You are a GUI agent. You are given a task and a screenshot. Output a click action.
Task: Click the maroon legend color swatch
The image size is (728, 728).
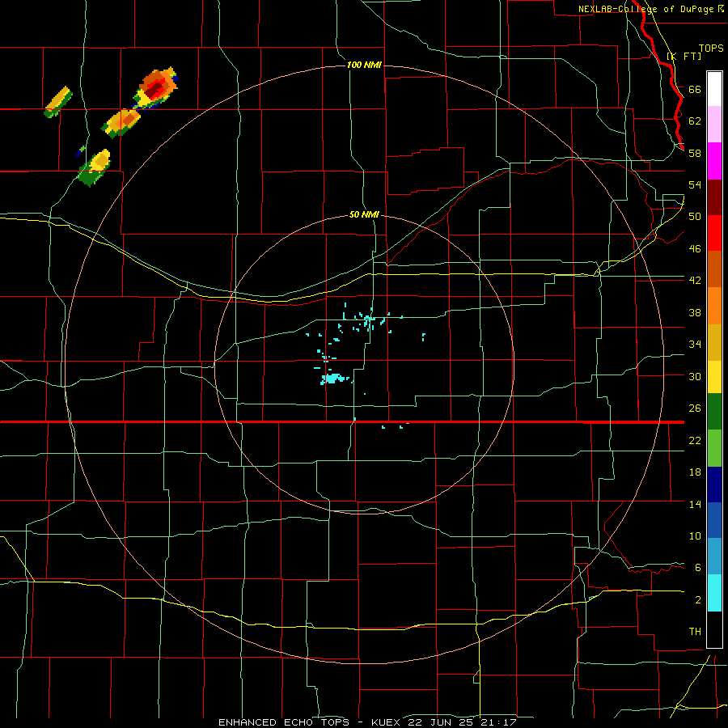point(714,197)
